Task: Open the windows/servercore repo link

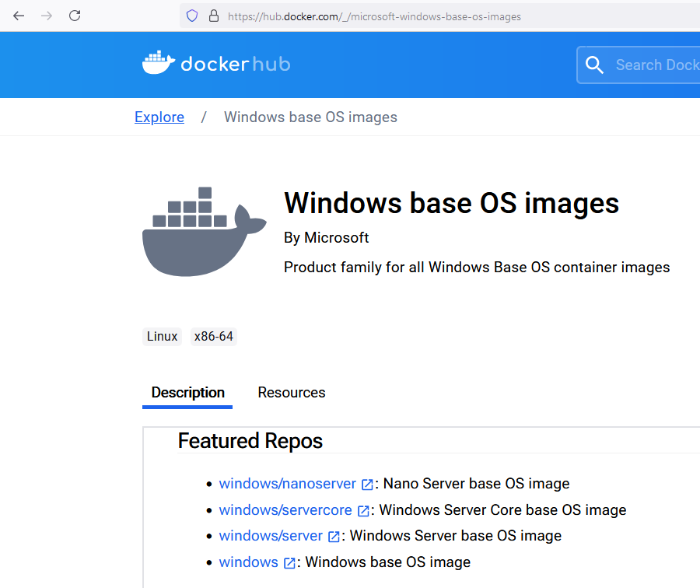Action: (x=285, y=510)
